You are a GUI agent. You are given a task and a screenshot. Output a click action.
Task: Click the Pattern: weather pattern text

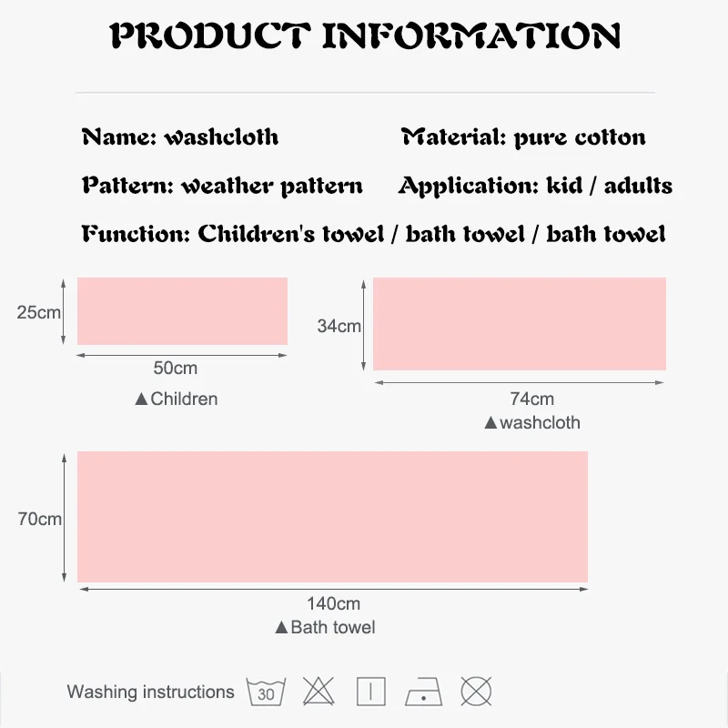pyautogui.click(x=222, y=186)
